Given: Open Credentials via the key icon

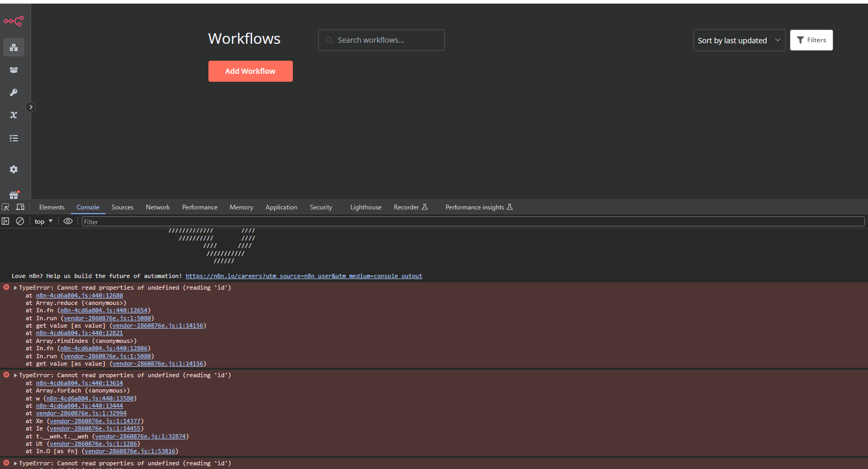Looking at the screenshot, I should (14, 92).
